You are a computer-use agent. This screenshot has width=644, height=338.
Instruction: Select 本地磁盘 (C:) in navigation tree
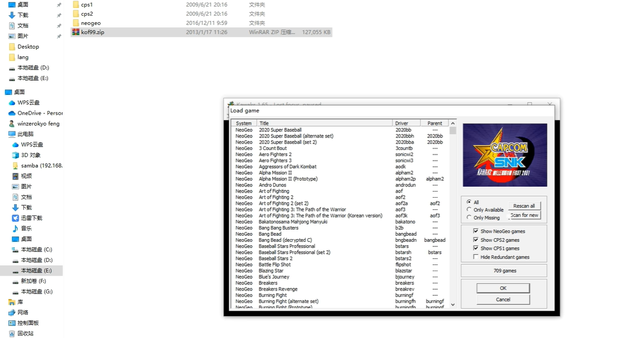coord(37,249)
